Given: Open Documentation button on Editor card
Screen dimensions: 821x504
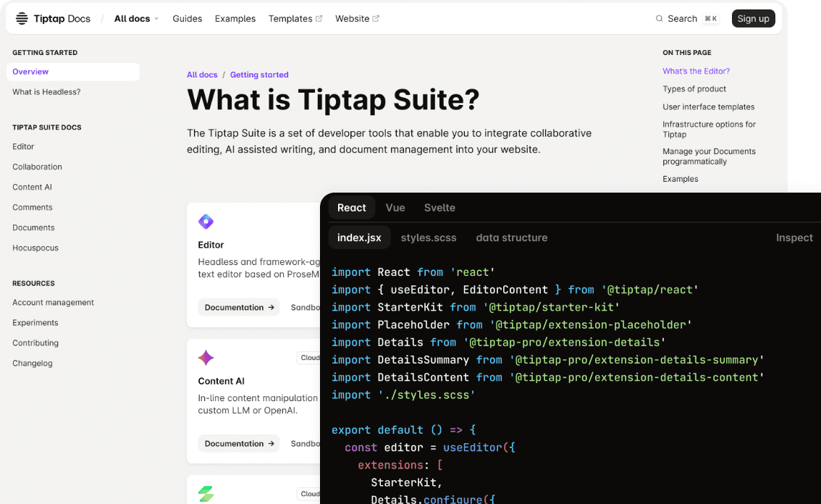Looking at the screenshot, I should (239, 307).
